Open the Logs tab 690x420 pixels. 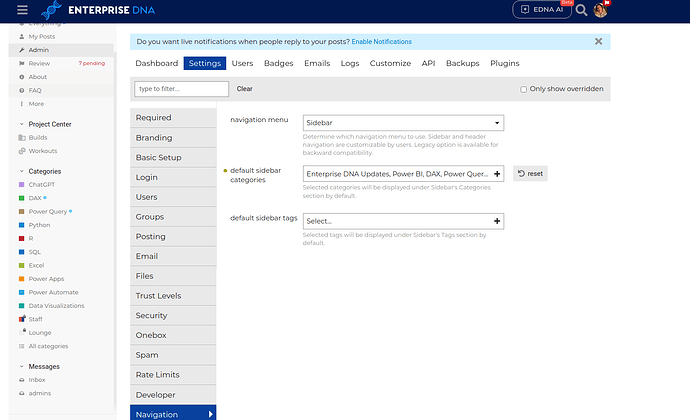click(x=350, y=63)
